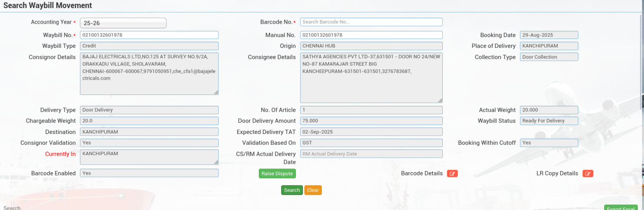Click the Consignor Details text area
This screenshot has height=210, width=644.
click(x=149, y=74)
